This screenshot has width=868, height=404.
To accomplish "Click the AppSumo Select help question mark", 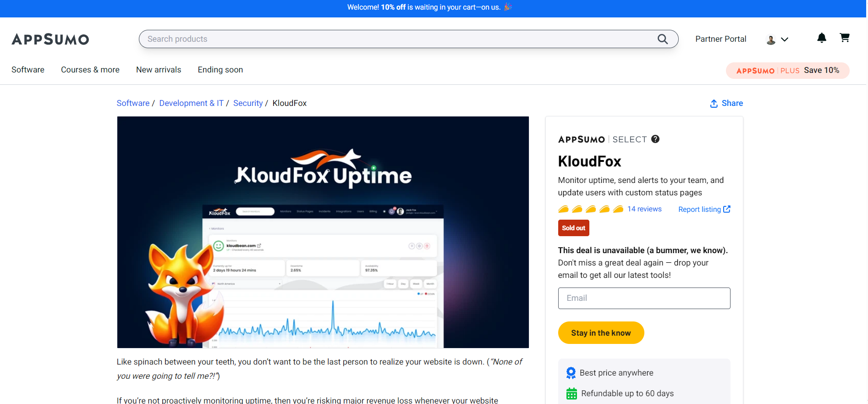I will pyautogui.click(x=655, y=139).
